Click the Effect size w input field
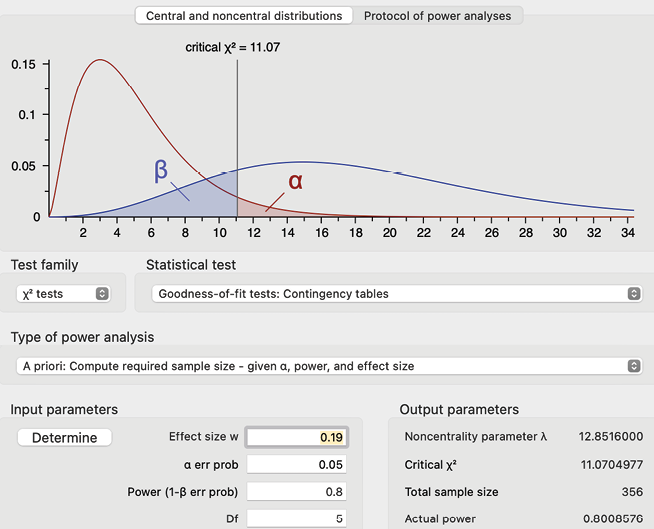The height and width of the screenshot is (529, 654). (x=297, y=437)
